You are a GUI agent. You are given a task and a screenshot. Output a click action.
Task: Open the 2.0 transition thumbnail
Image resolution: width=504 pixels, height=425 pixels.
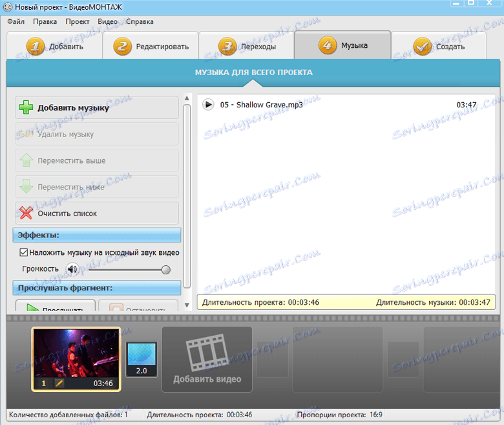click(142, 360)
